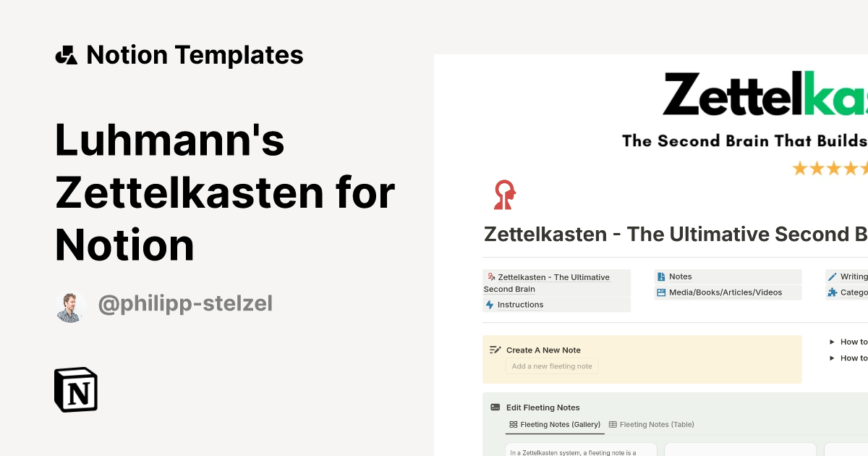
Task: Expand the second How to toggle
Action: (832, 358)
